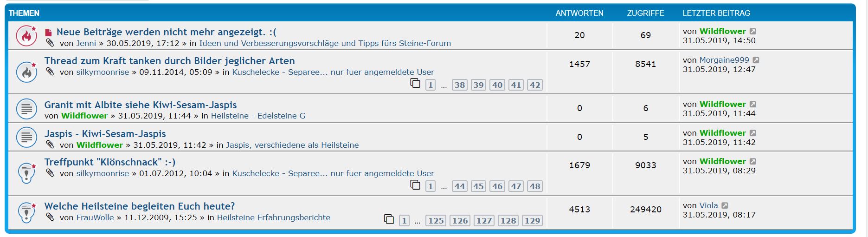
Task: Open 'Jaspis - Kiwi-Sesam-Jaspis' topic
Action: tap(105, 134)
